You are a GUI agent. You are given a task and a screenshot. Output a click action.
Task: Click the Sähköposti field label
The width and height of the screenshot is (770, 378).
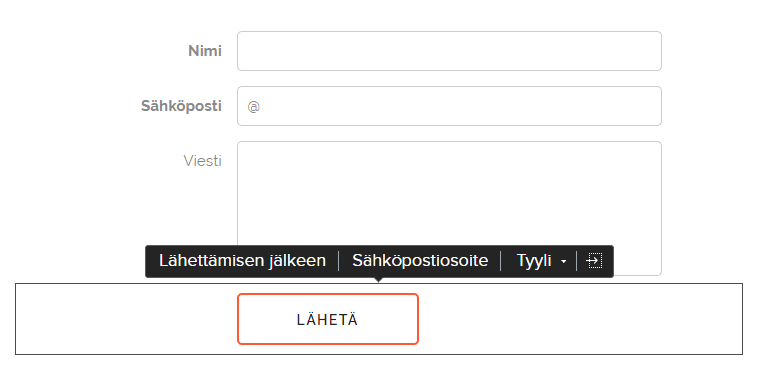pos(181,106)
